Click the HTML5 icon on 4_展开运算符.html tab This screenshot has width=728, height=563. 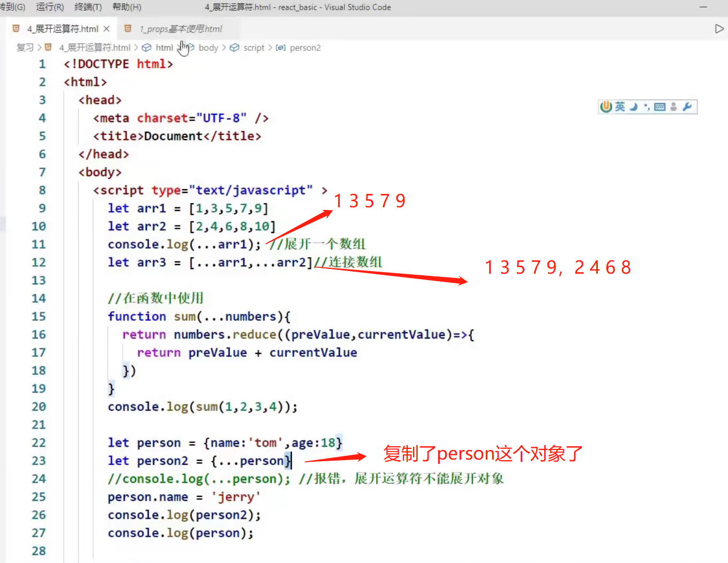[16, 28]
